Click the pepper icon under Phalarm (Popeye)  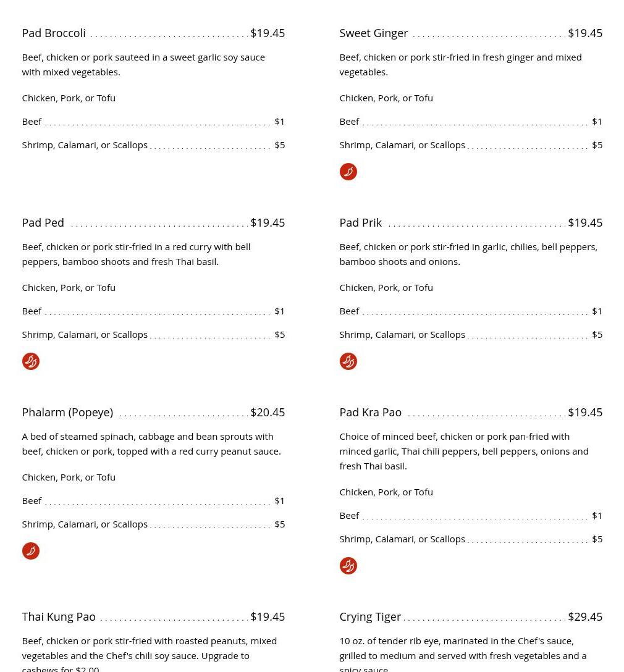point(30,551)
